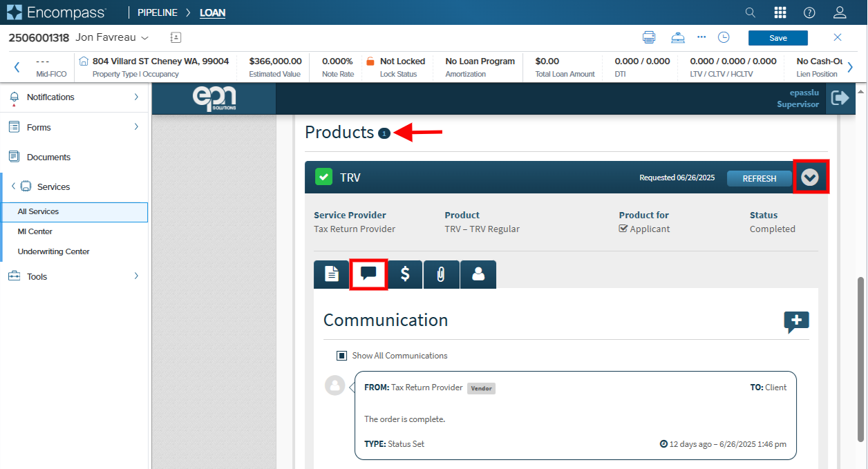Click the LOAN breadcrumb
Image resolution: width=868 pixels, height=469 pixels.
(212, 12)
